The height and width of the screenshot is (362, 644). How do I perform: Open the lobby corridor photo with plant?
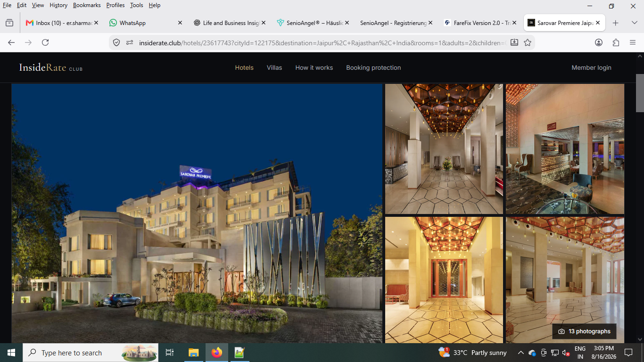pyautogui.click(x=444, y=149)
